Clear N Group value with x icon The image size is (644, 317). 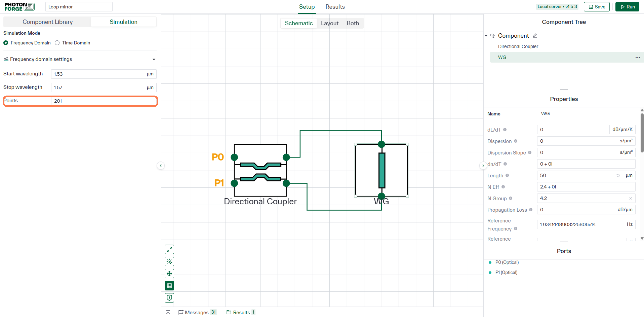[x=631, y=198]
